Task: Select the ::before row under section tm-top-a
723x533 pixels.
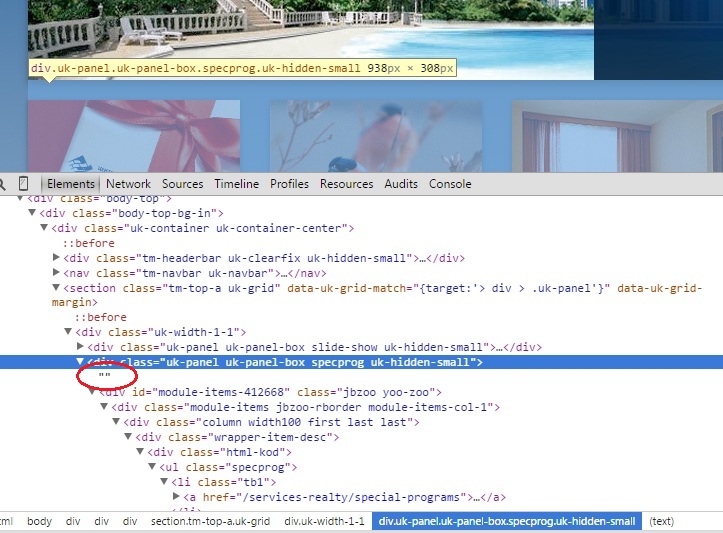Action: pos(101,317)
